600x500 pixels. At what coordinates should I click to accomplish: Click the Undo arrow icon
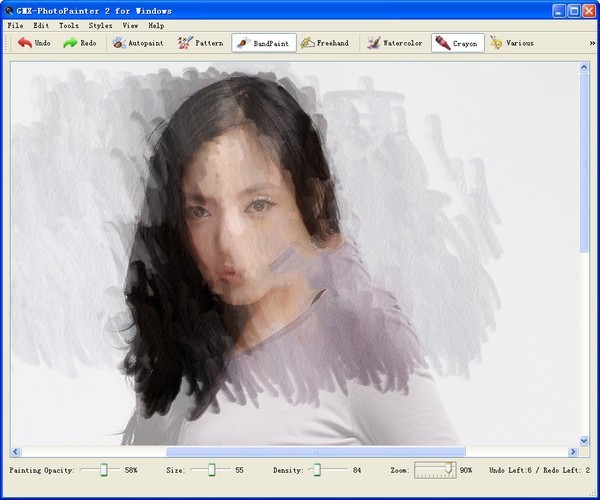point(25,43)
